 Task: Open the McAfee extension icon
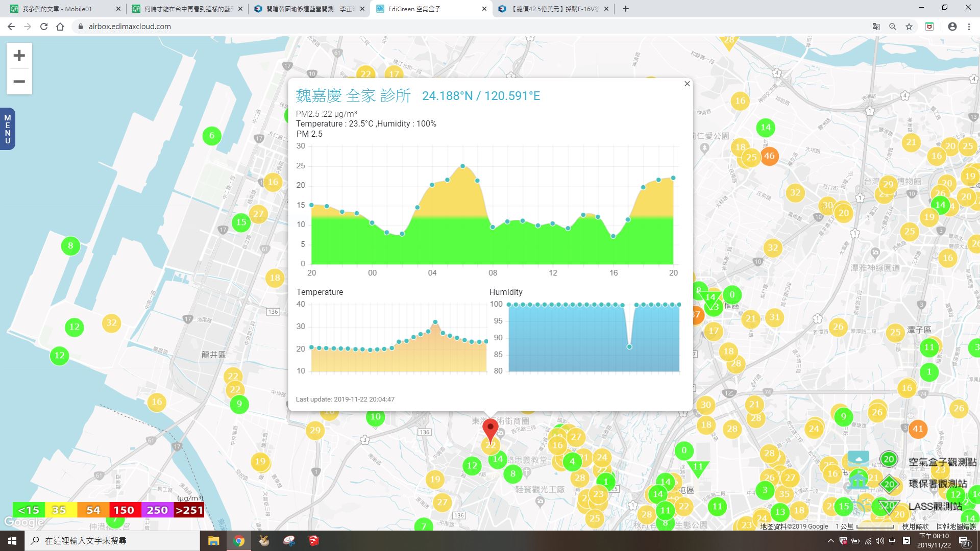929,27
